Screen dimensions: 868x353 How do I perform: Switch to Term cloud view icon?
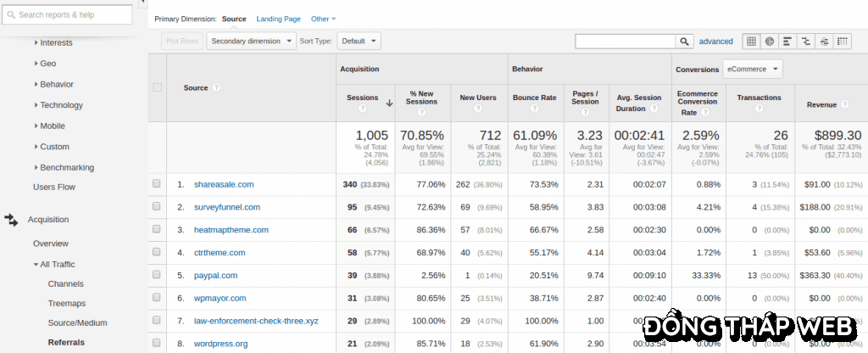pyautogui.click(x=824, y=41)
